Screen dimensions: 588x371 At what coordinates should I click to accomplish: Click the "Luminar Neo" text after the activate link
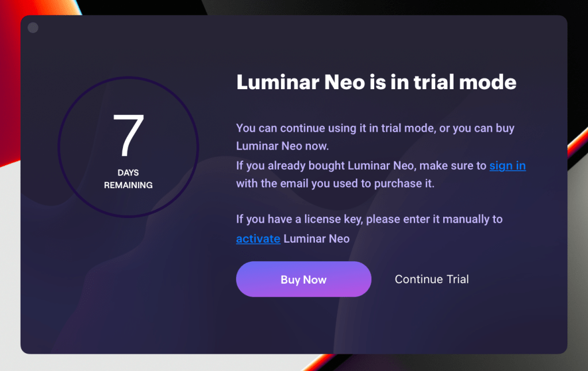(317, 239)
